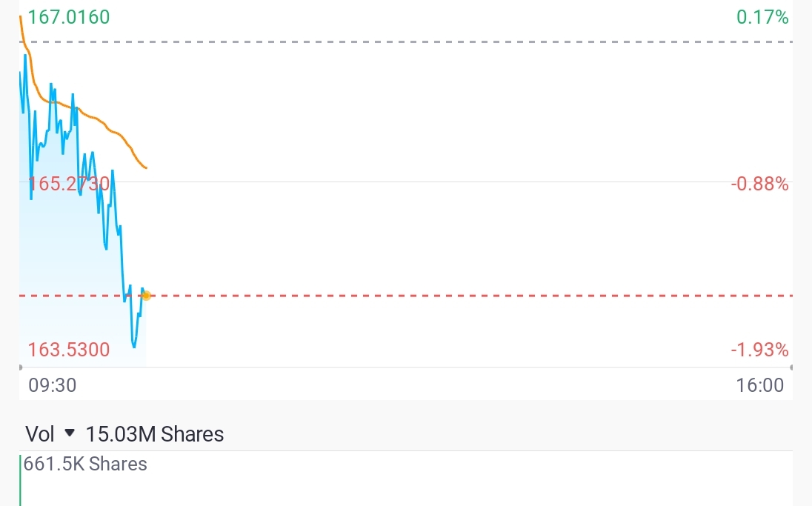812x506 pixels.
Task: Click the yellow current price dot
Action: tap(146, 296)
